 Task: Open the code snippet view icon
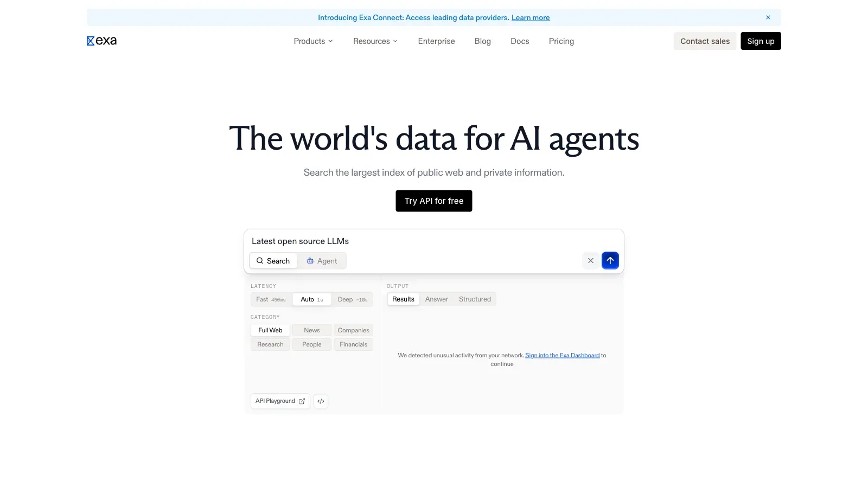[321, 401]
